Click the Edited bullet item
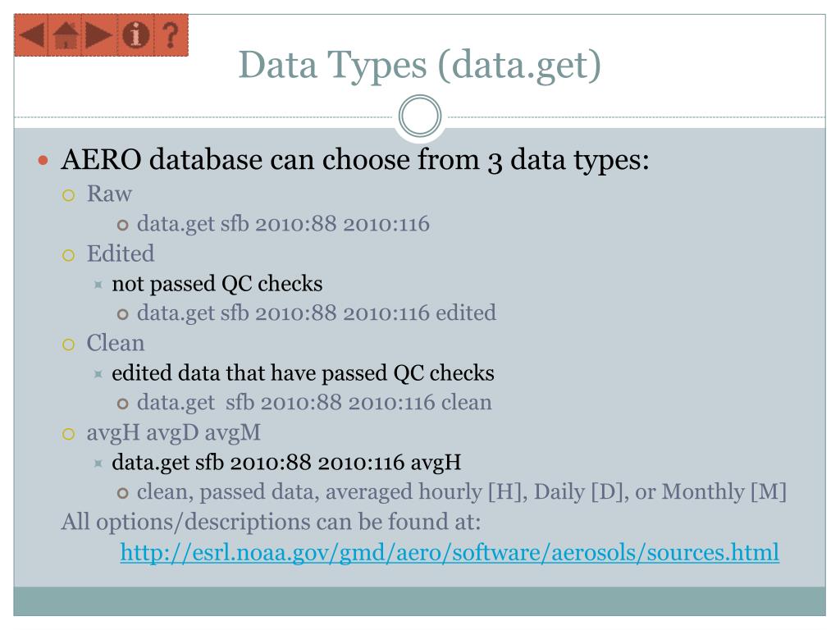Viewport: 840px width, 630px height. coord(121,253)
